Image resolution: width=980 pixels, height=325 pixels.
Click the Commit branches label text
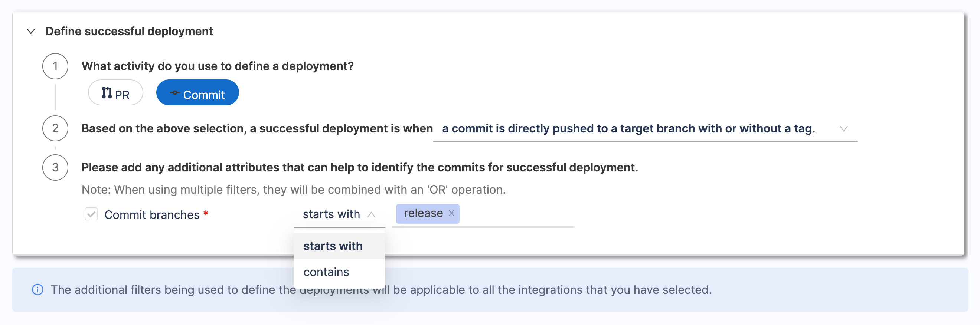152,215
